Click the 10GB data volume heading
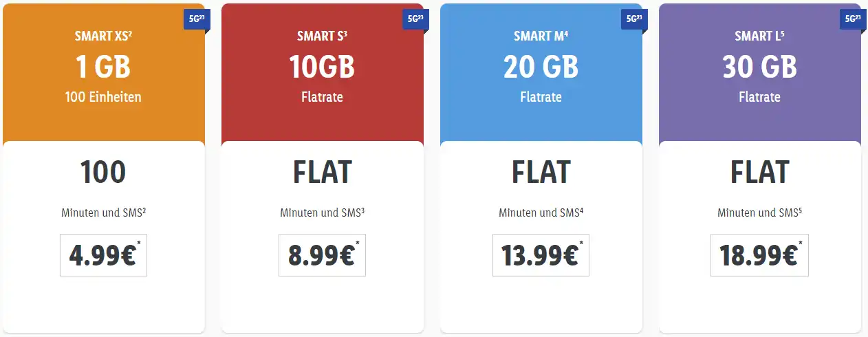The width and height of the screenshot is (868, 337). 322,67
